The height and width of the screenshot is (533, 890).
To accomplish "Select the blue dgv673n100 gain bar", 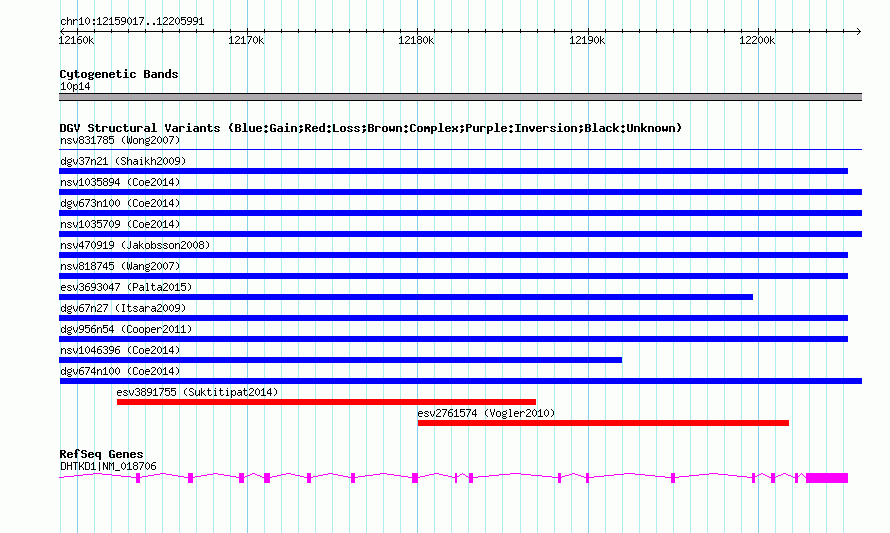I will (460, 213).
